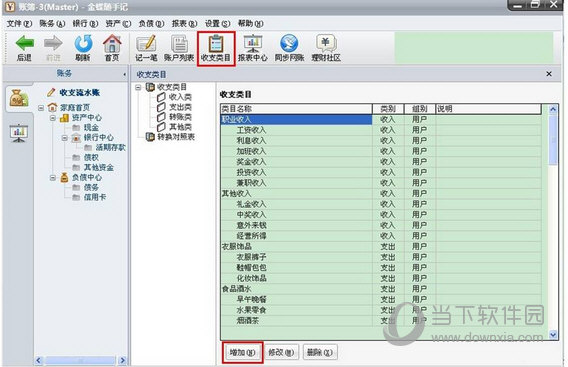Screen dimensions: 568x367
Task: Open the 文件 menu
Action: [19, 24]
